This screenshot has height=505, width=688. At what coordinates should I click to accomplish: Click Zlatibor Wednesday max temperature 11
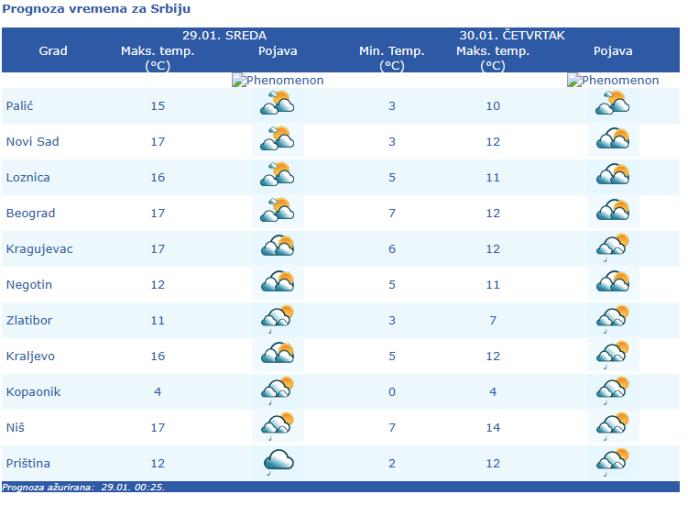pos(158,320)
